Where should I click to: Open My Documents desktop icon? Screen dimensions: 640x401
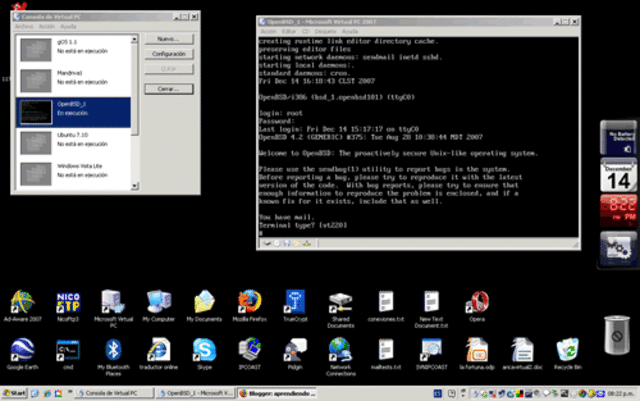click(204, 305)
